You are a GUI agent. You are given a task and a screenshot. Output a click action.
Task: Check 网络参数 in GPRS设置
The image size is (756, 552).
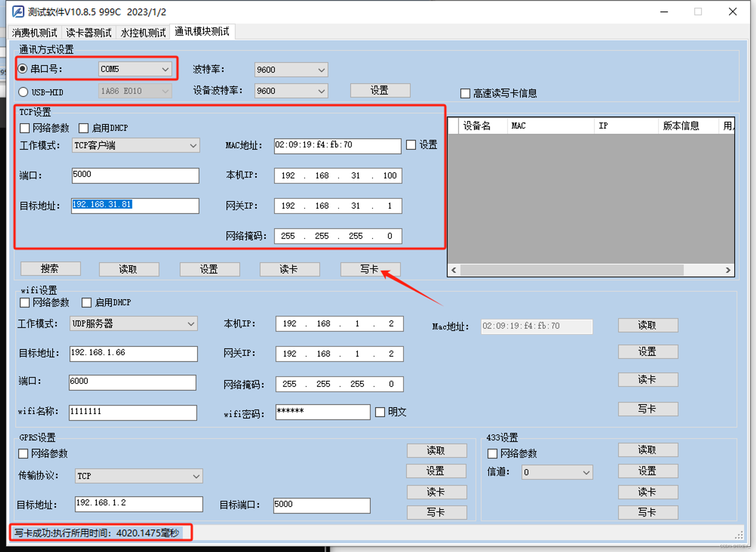click(23, 454)
